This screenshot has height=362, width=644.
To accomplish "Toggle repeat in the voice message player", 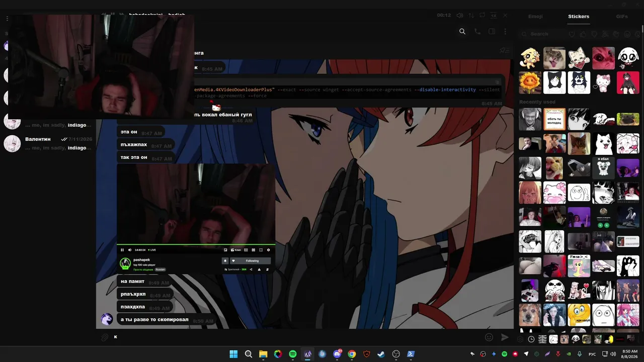I will (x=482, y=16).
